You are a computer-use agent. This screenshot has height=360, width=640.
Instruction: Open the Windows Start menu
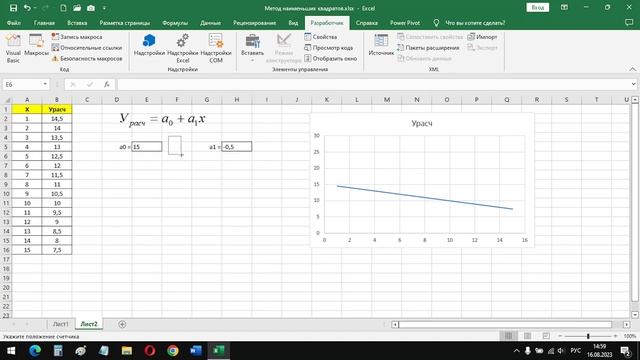click(11, 351)
